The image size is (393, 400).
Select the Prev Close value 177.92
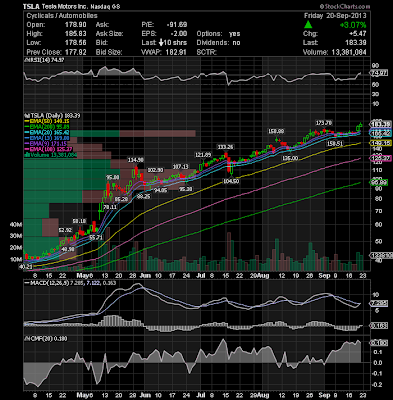(x=75, y=52)
